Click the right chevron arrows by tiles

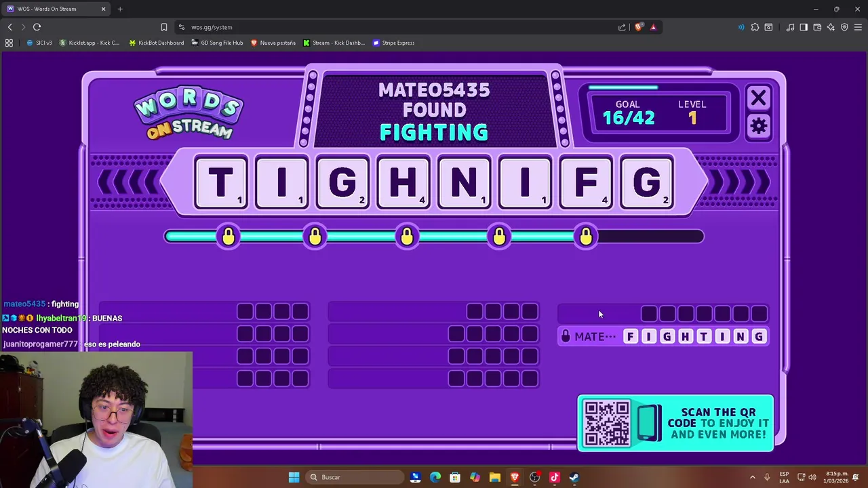click(x=739, y=182)
